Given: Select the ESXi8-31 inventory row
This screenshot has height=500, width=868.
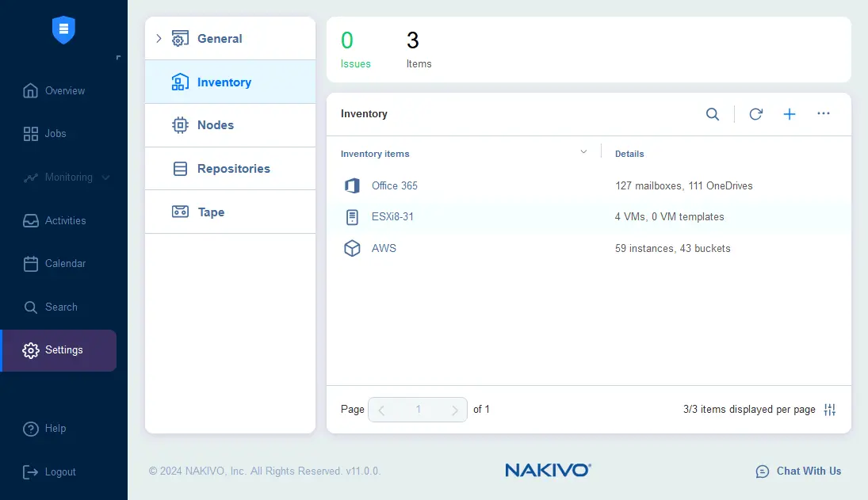Looking at the screenshot, I should (588, 217).
